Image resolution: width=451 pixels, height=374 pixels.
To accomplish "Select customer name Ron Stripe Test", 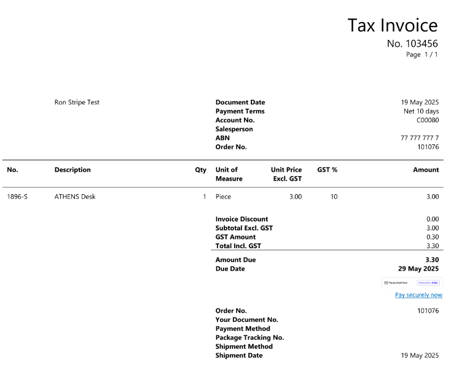I will click(x=77, y=102).
